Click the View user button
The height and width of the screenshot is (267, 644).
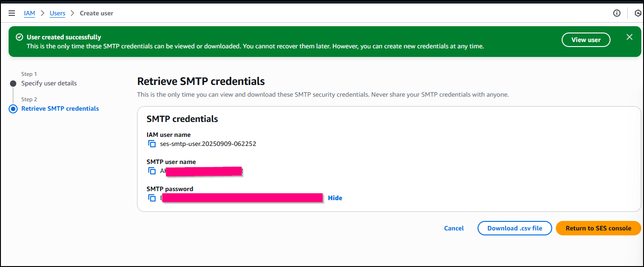(x=586, y=40)
